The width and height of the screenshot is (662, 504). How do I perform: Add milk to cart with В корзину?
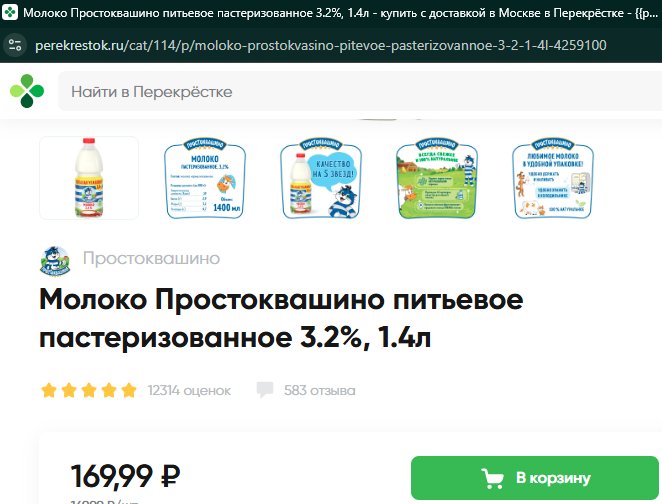click(534, 478)
